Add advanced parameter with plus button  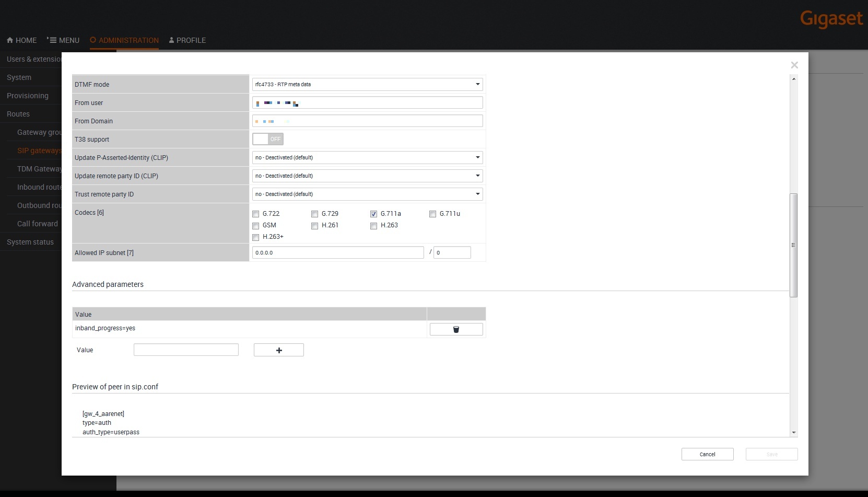coord(279,350)
